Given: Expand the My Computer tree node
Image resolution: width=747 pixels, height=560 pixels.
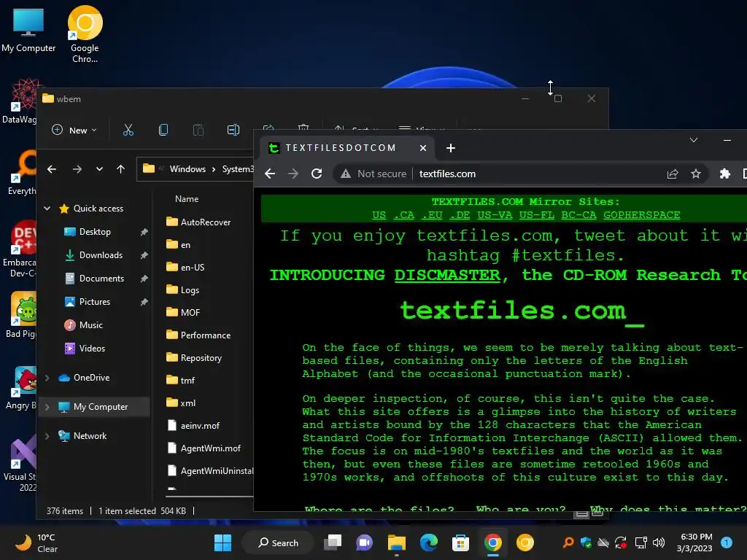Looking at the screenshot, I should coord(47,407).
